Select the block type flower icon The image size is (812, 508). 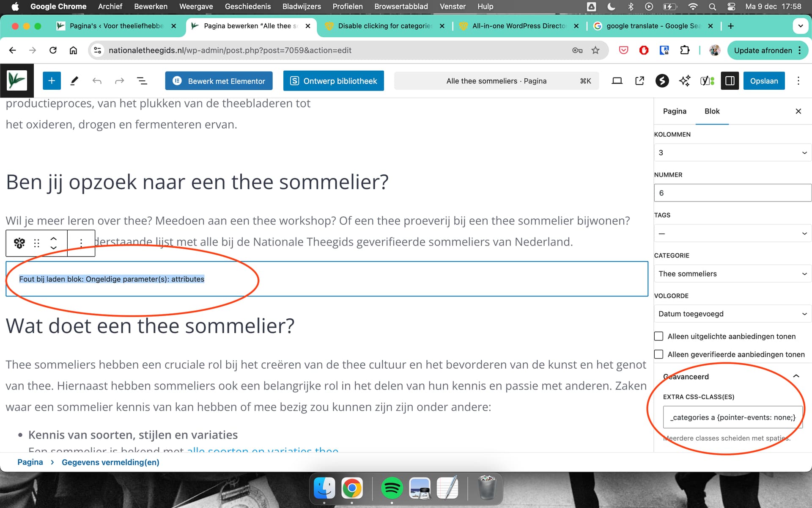tap(19, 243)
